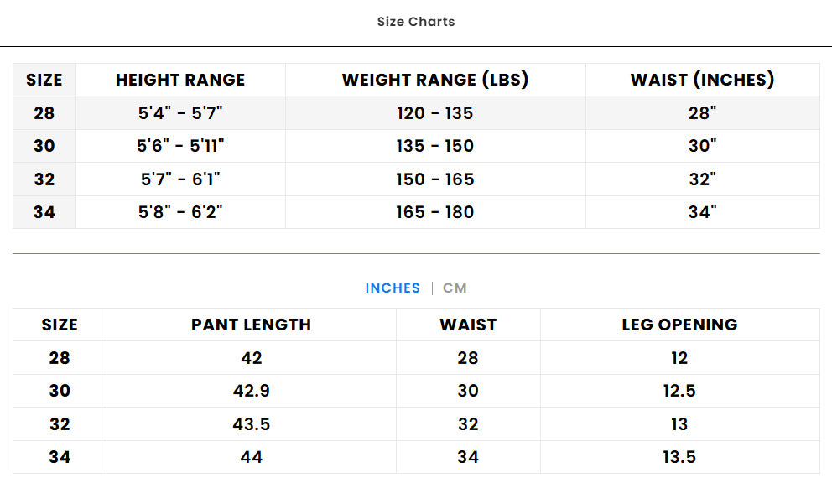Screen dimensions: 832x504
Task: Click the Size Charts heading
Action: (416, 22)
